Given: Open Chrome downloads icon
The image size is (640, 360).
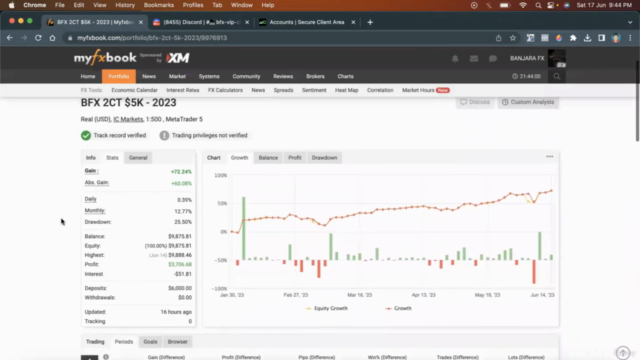Looking at the screenshot, I should pos(587,38).
